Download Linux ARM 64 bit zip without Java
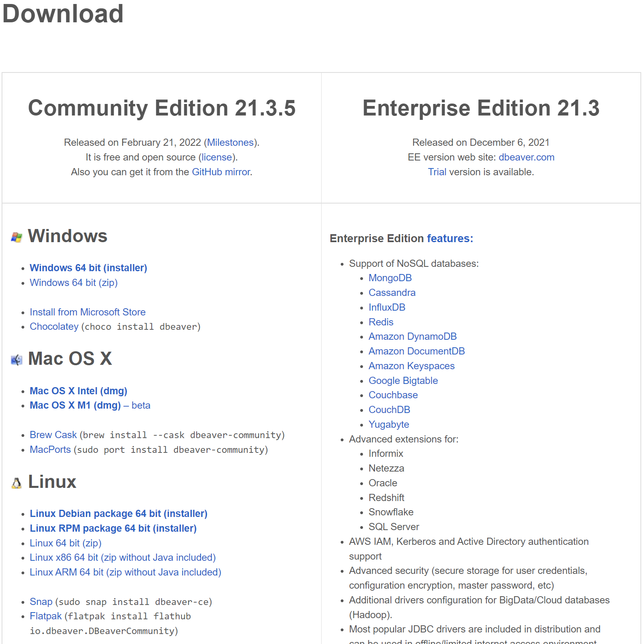The height and width of the screenshot is (644, 644). pyautogui.click(x=125, y=572)
